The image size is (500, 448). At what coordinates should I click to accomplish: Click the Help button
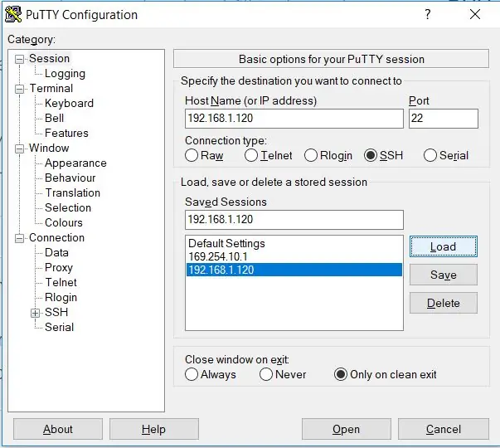pos(154,429)
